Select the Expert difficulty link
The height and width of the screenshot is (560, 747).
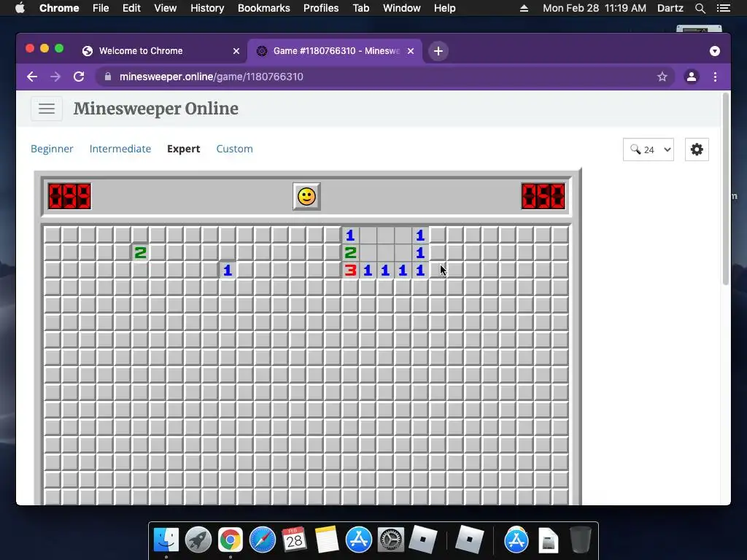pyautogui.click(x=183, y=149)
